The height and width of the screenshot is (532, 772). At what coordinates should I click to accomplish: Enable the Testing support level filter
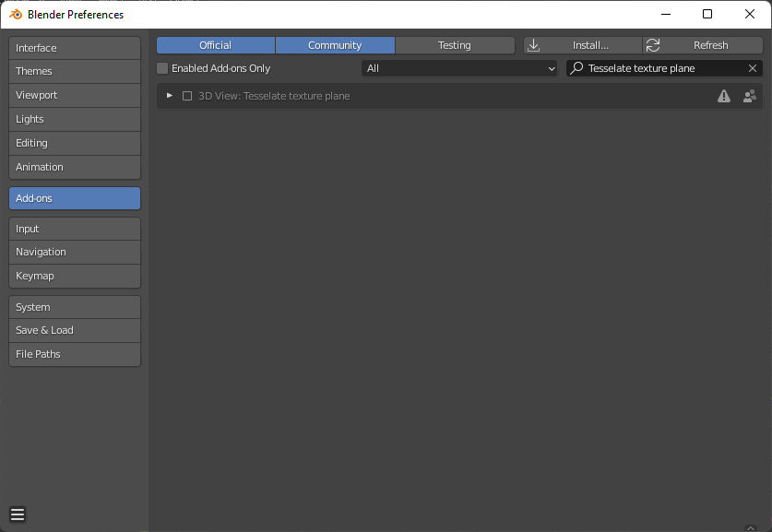tap(454, 45)
